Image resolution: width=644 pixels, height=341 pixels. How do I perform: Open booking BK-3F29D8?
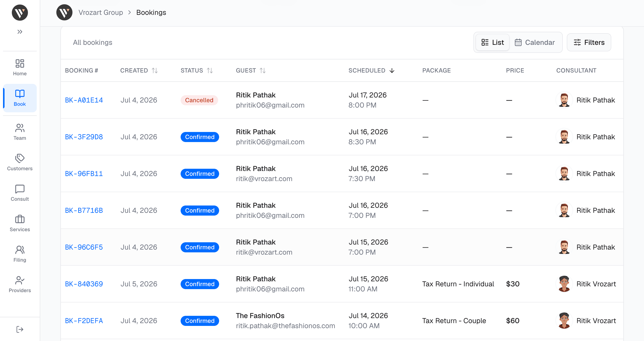84,137
